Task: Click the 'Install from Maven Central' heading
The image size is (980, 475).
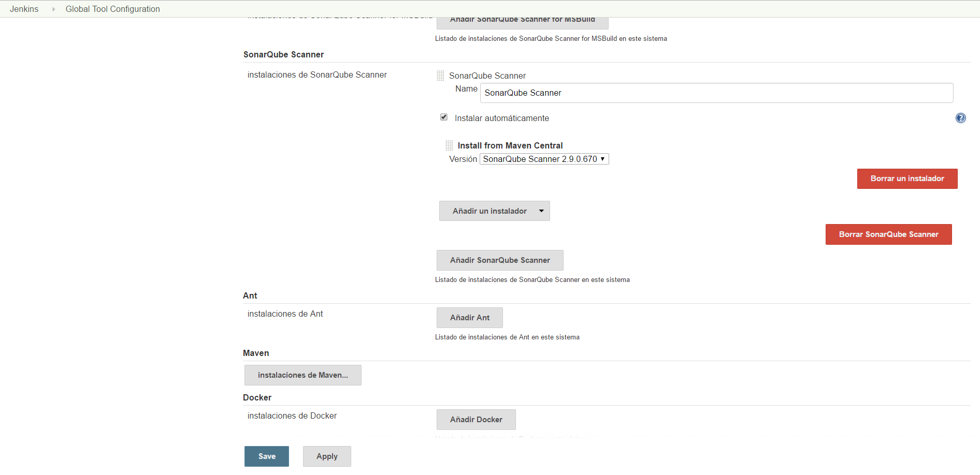Action: point(510,145)
